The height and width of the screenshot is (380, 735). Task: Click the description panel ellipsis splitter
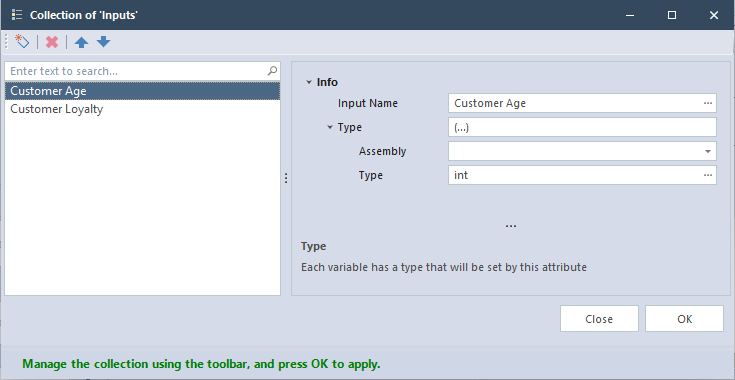[511, 226]
